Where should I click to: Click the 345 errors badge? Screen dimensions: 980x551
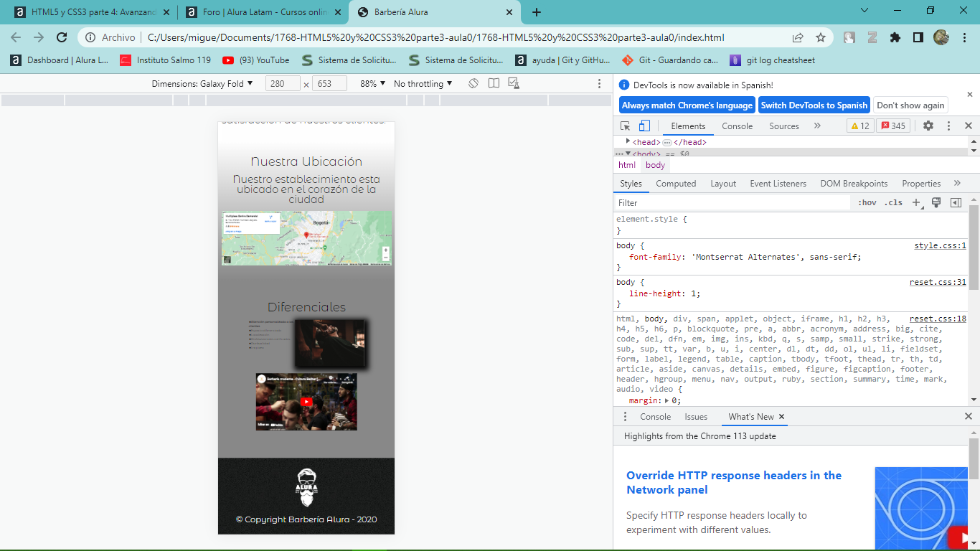(894, 126)
